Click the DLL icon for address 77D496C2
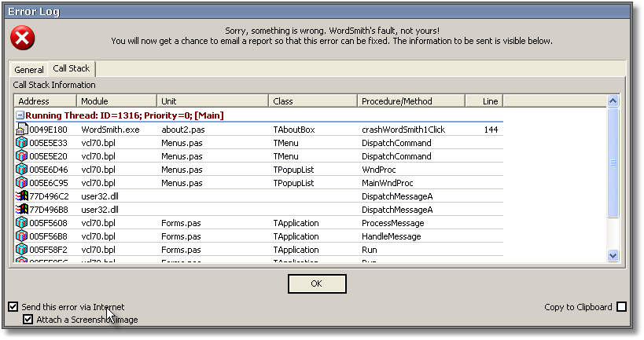 coord(22,196)
